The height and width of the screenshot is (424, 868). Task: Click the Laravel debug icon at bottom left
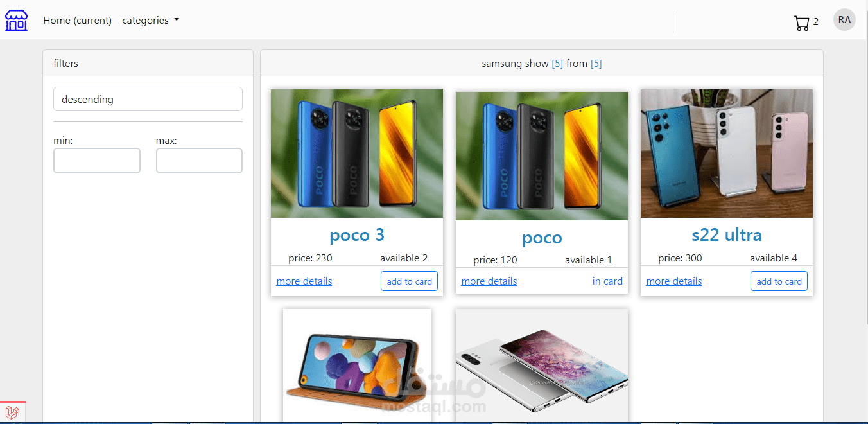coord(12,412)
